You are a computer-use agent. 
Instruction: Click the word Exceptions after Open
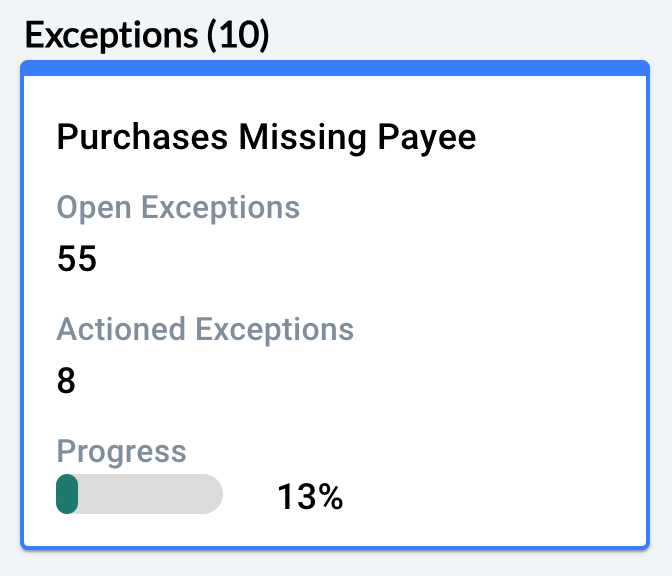[x=220, y=207]
